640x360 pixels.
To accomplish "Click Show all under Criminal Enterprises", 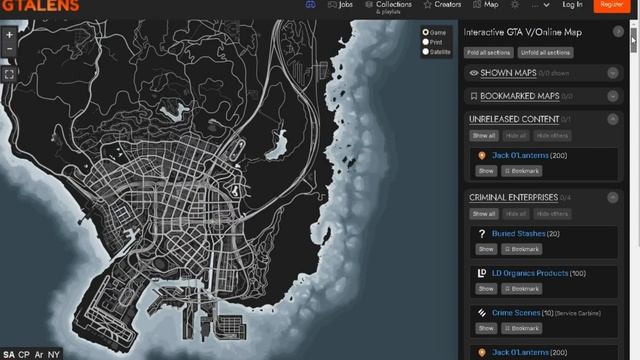I will (484, 214).
